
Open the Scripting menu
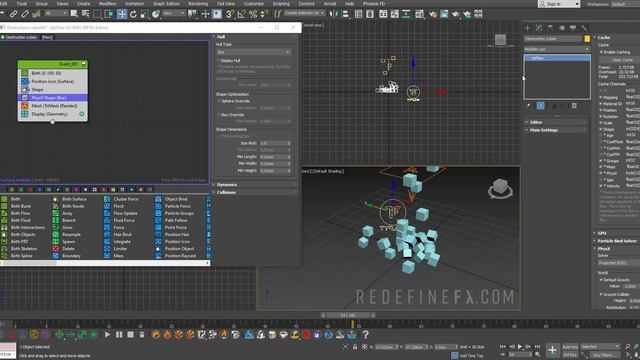click(x=281, y=3)
